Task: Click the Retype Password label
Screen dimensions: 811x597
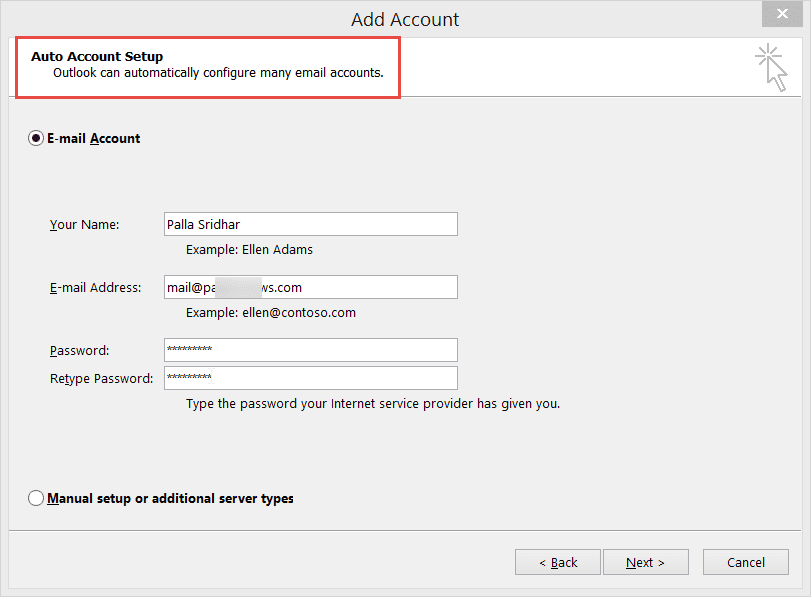Action: tap(101, 379)
